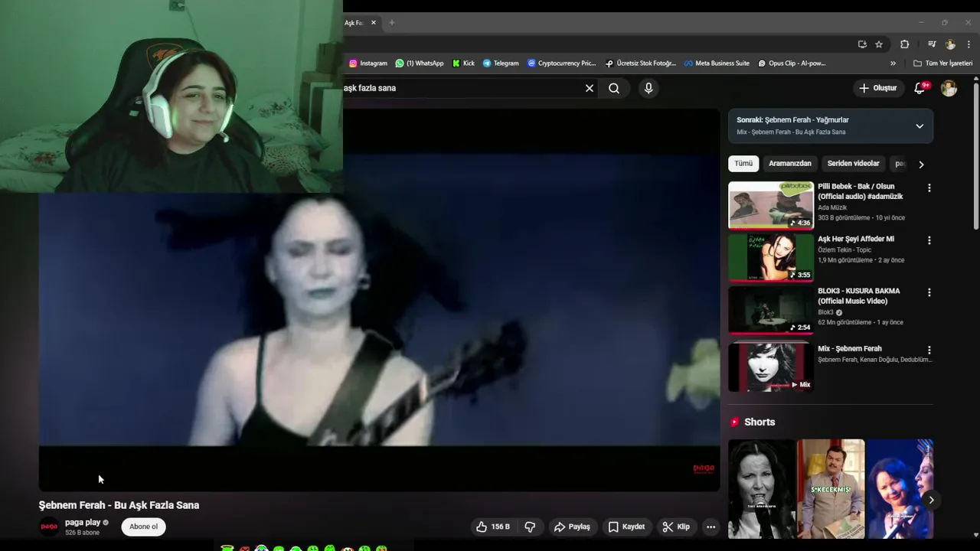Viewport: 980px width, 551px height.
Task: Open options menu for Pilli Bebek video
Action: tap(929, 188)
